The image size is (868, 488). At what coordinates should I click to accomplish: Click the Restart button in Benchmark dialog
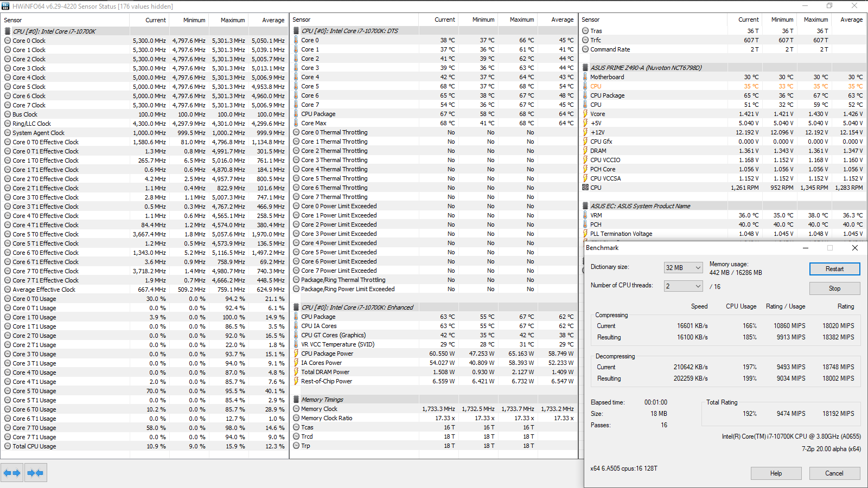tap(834, 269)
